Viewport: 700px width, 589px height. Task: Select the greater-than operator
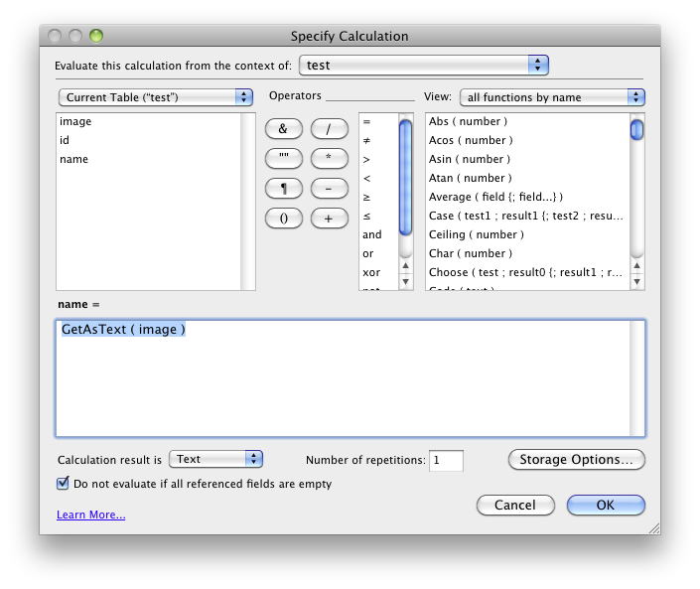[x=378, y=160]
